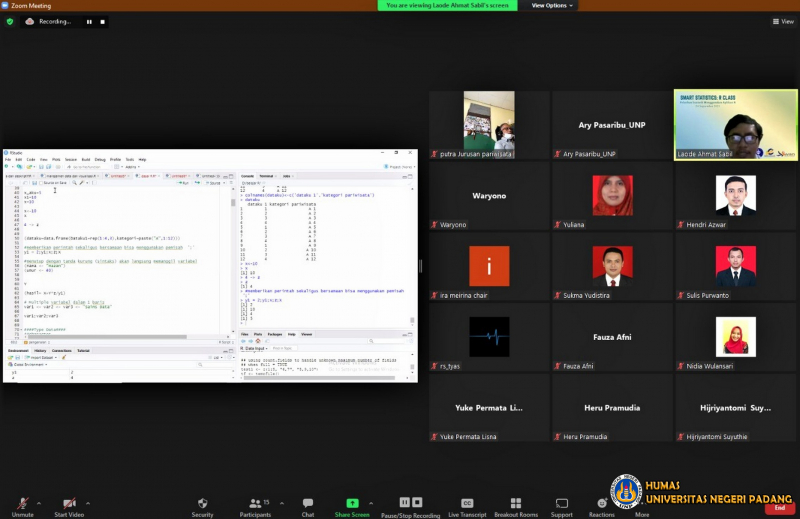Image resolution: width=800 pixels, height=519 pixels.
Task: Switch to Tutorial tab in RStudio
Action: [83, 351]
